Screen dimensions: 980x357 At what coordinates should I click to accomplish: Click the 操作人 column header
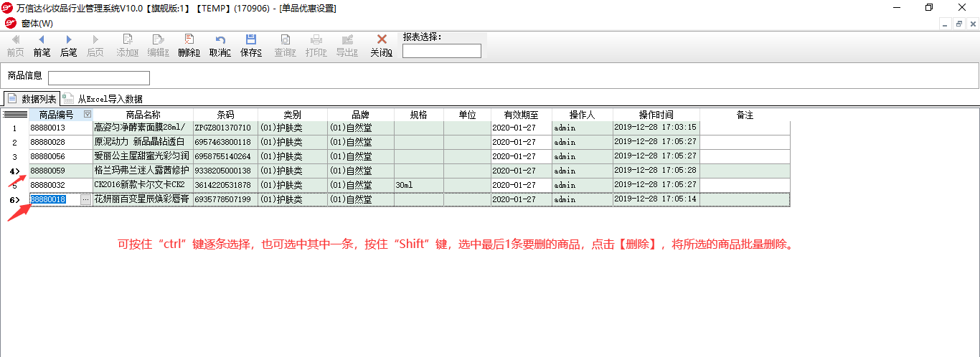click(x=583, y=115)
